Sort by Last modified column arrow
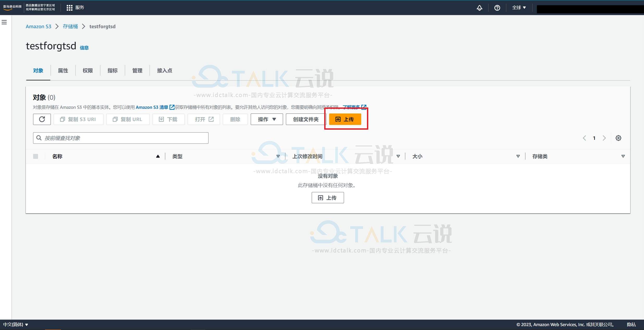Screen dimensions: 644x330 click(x=398, y=157)
